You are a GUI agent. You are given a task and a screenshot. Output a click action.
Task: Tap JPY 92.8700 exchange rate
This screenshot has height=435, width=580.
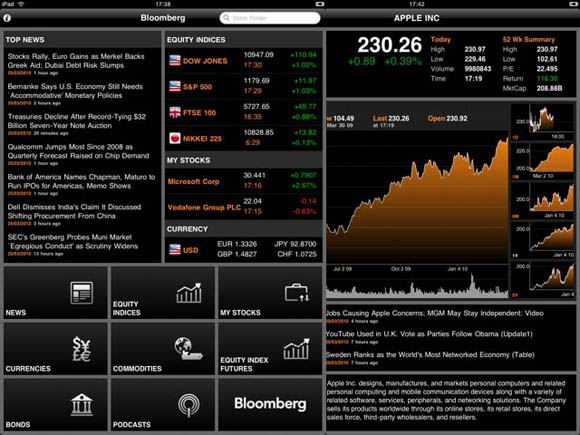coord(295,244)
